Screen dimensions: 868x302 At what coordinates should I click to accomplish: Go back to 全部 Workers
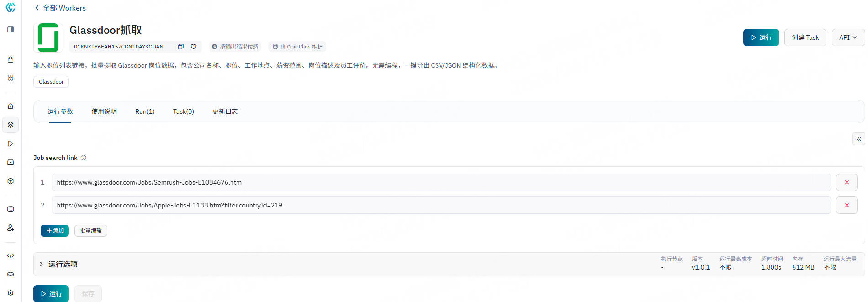(60, 8)
